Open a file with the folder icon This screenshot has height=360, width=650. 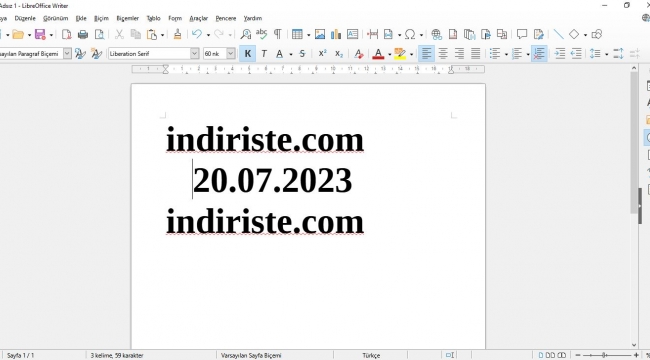coord(18,34)
